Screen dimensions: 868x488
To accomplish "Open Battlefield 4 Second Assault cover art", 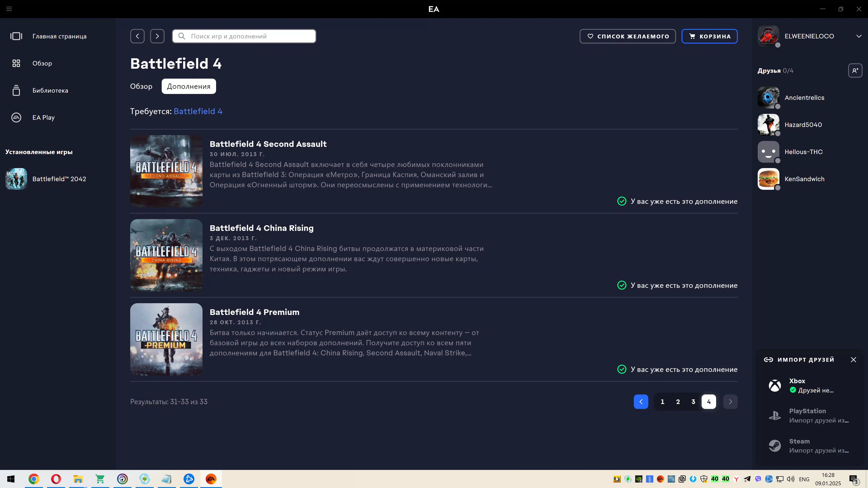I will coord(166,171).
